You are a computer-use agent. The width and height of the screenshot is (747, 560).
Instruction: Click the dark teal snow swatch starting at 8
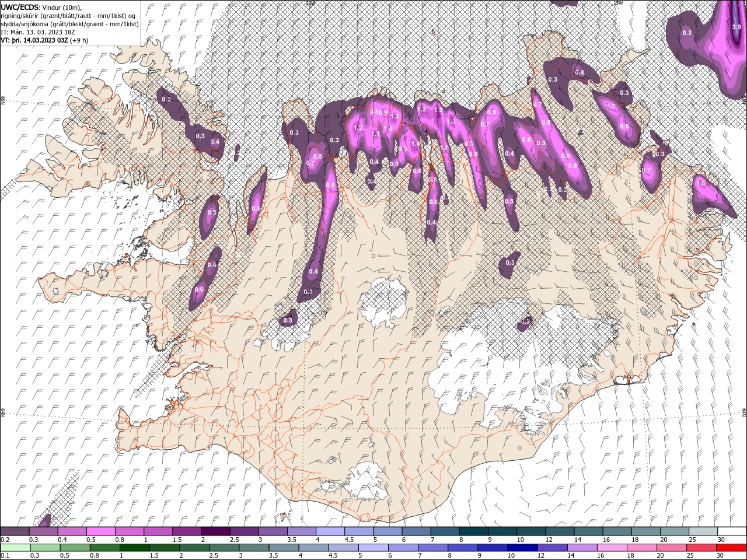click(x=474, y=531)
